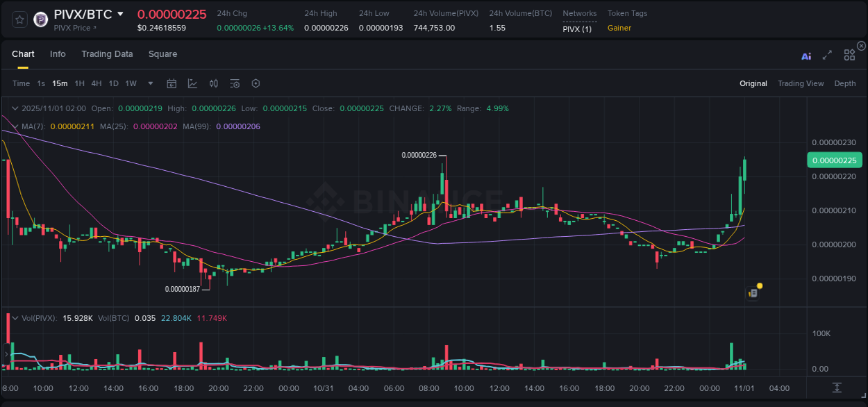Open candlestick display settings icon
The height and width of the screenshot is (407, 868).
214,83
